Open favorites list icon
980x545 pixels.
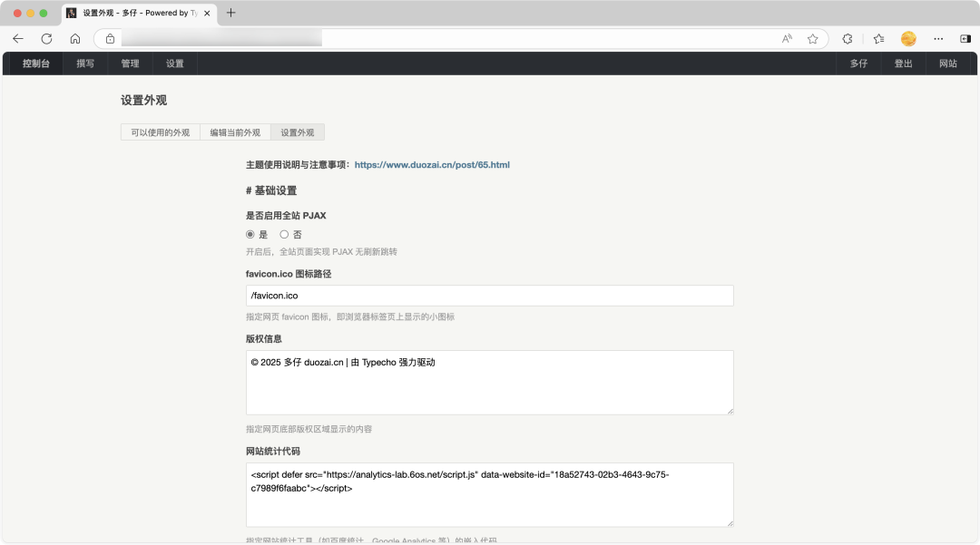tap(878, 39)
